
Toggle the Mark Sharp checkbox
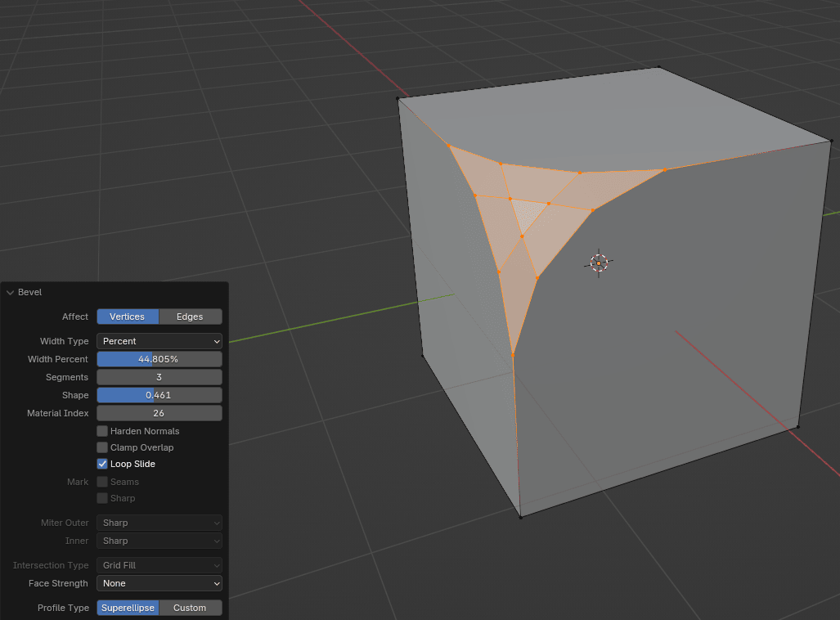[x=102, y=498]
